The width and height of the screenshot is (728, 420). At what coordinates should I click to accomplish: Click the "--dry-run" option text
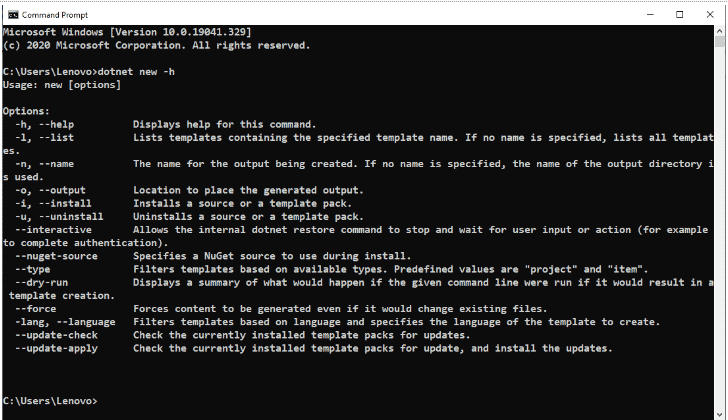pos(41,282)
